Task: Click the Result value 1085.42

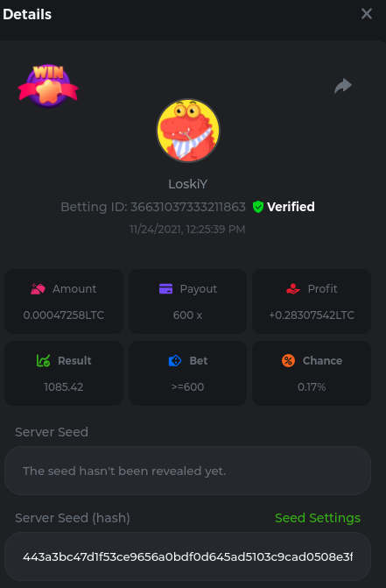Action: click(x=64, y=387)
